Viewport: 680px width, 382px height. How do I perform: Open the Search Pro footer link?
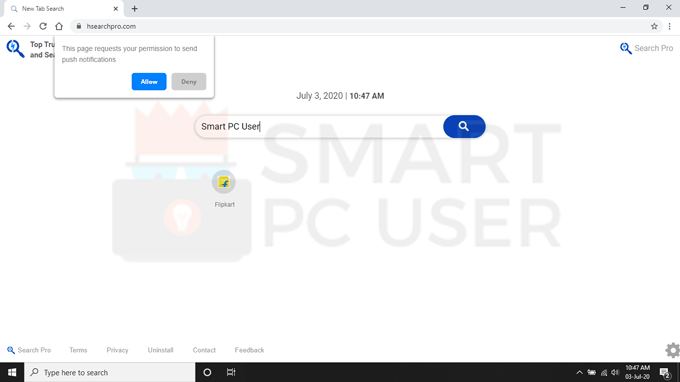click(29, 350)
